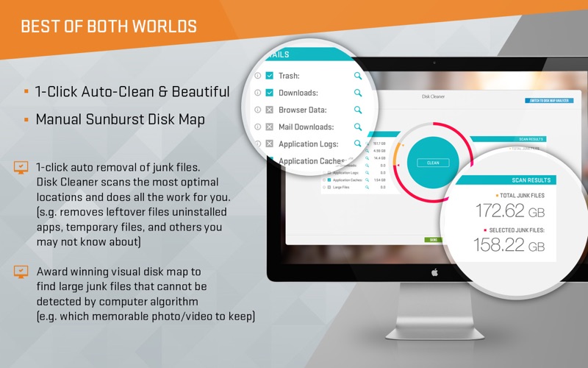Screen dimensions: 588x368
Task: Click the orange arrow marker on the ring
Action: (403, 145)
